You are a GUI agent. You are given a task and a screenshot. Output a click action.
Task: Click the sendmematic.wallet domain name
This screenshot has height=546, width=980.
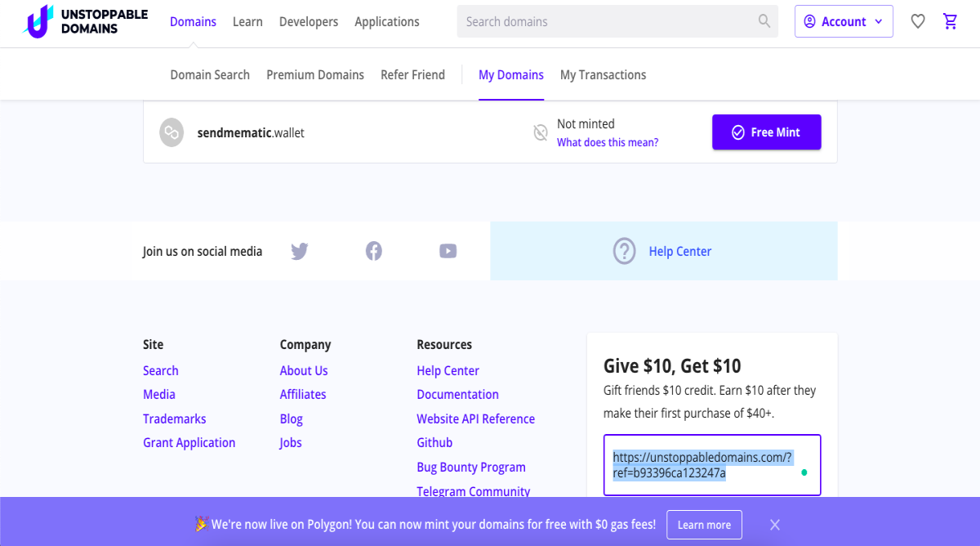[251, 132]
